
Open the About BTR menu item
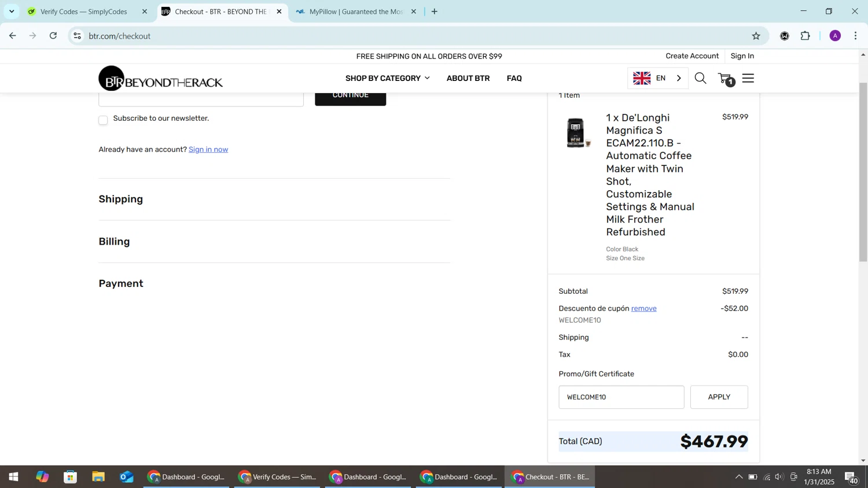coord(468,78)
